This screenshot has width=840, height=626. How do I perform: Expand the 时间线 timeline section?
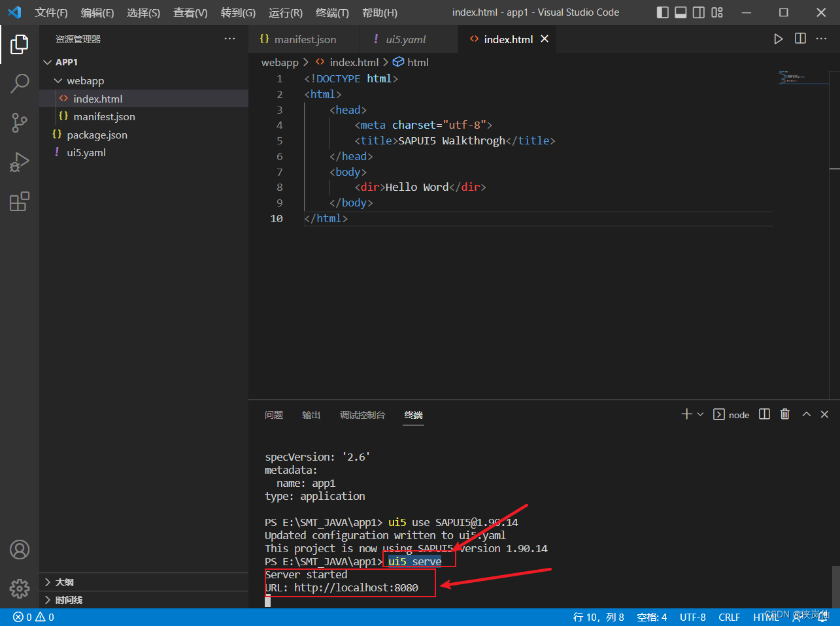(144, 600)
